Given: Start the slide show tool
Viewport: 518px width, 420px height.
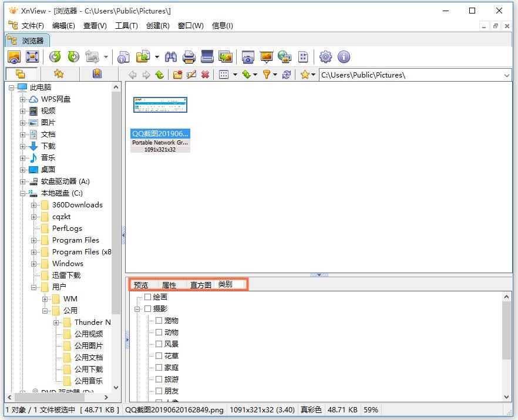Looking at the screenshot, I should 266,57.
